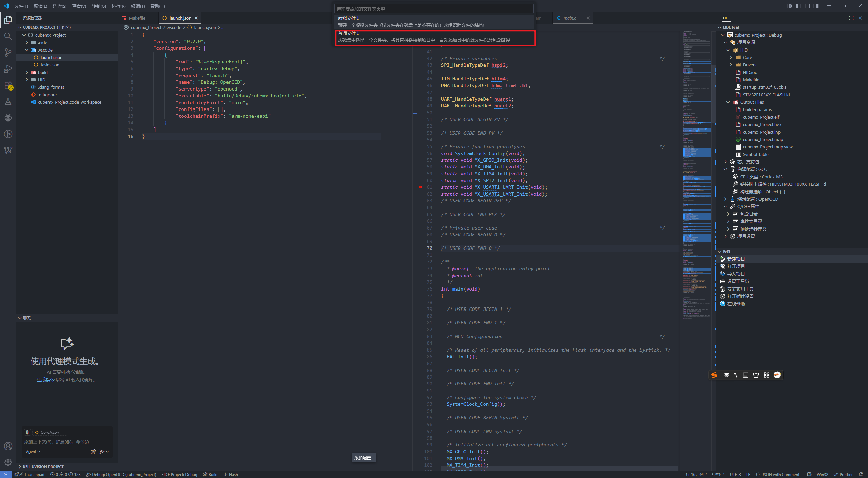Open the Source Control view
The width and height of the screenshot is (868, 478).
tap(8, 52)
